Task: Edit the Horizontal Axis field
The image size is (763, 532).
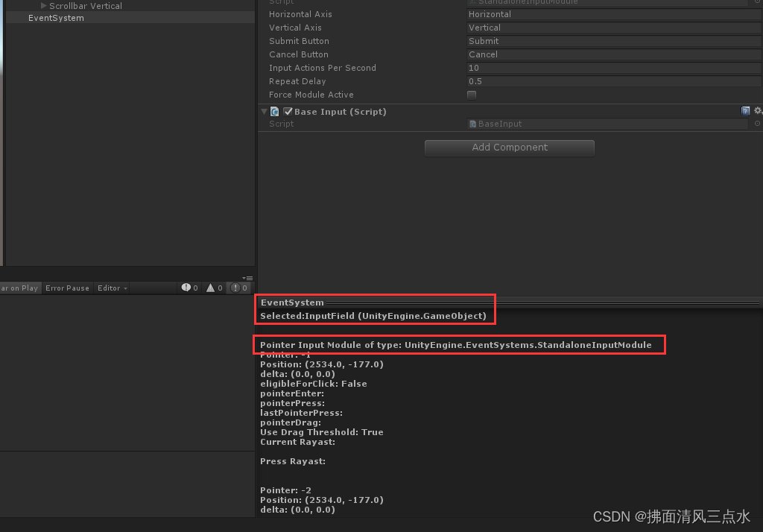Action: 613,14
